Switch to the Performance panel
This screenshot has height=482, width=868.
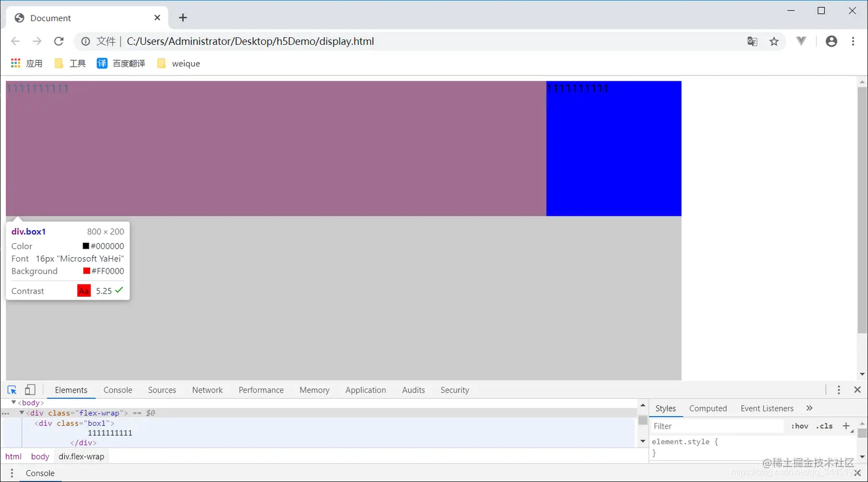[261, 390]
